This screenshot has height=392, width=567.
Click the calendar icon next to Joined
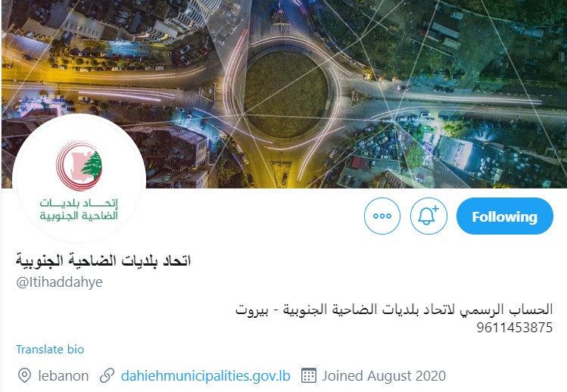tap(308, 375)
